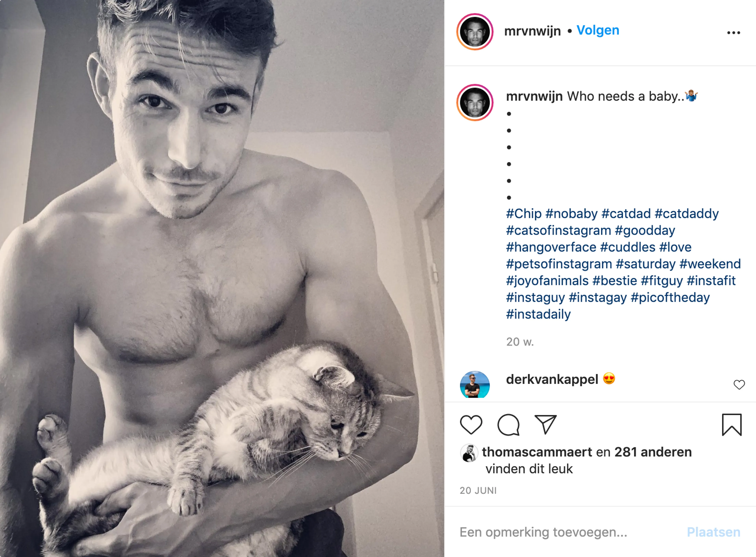Screen dimensions: 756x557
Task: Open the '20 JUNI' post date link
Action: (x=478, y=491)
